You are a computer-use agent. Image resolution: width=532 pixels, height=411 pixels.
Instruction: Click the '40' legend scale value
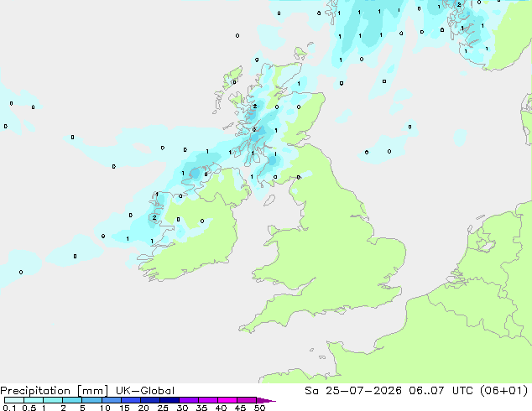[221, 408]
